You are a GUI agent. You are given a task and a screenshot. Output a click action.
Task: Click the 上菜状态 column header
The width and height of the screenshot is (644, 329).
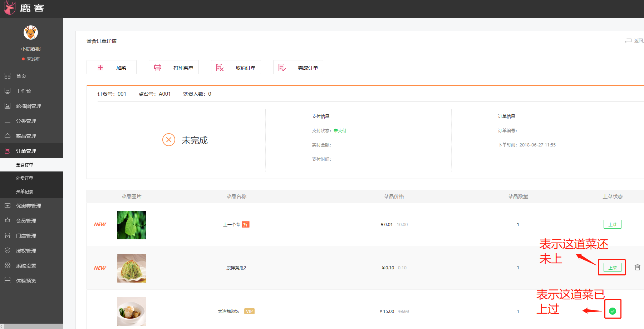point(613,196)
